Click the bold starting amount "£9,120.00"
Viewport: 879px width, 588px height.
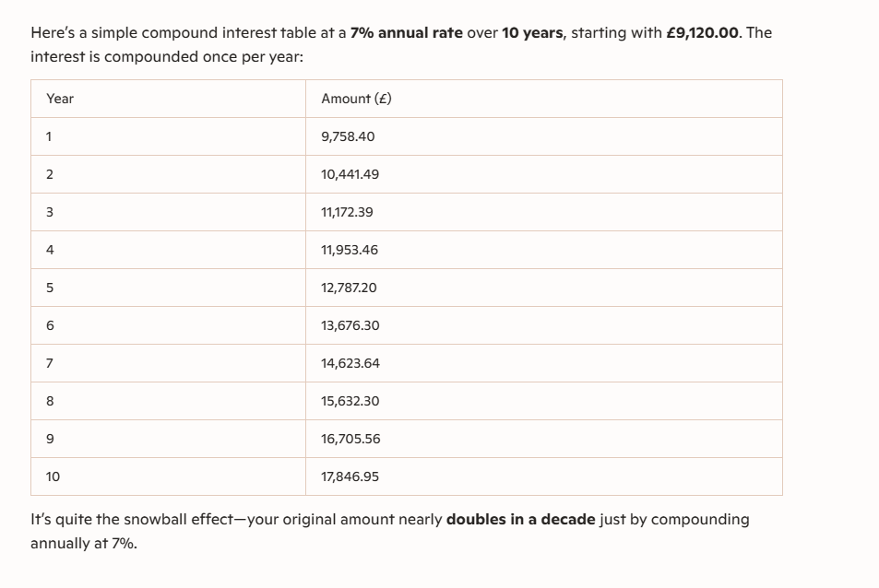pos(702,33)
